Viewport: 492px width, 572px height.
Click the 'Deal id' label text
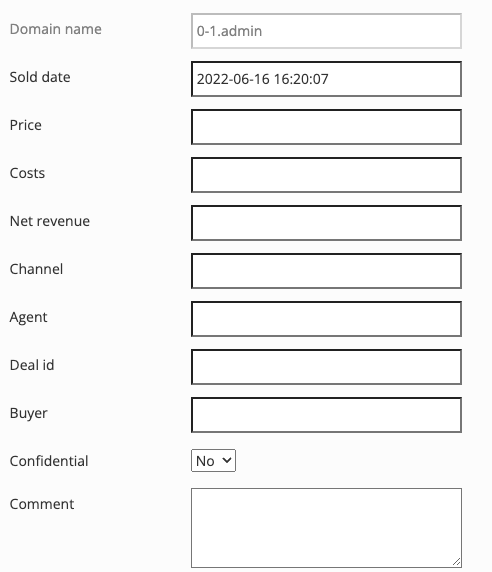[32, 365]
